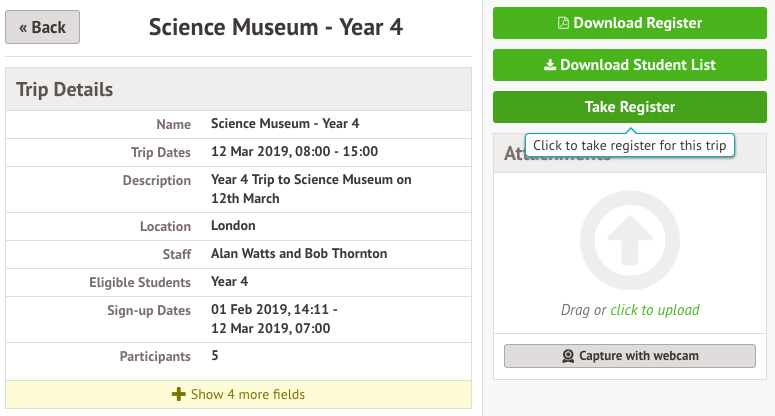
Task: Click the download arrow icon beside Student List
Action: [x=549, y=65]
